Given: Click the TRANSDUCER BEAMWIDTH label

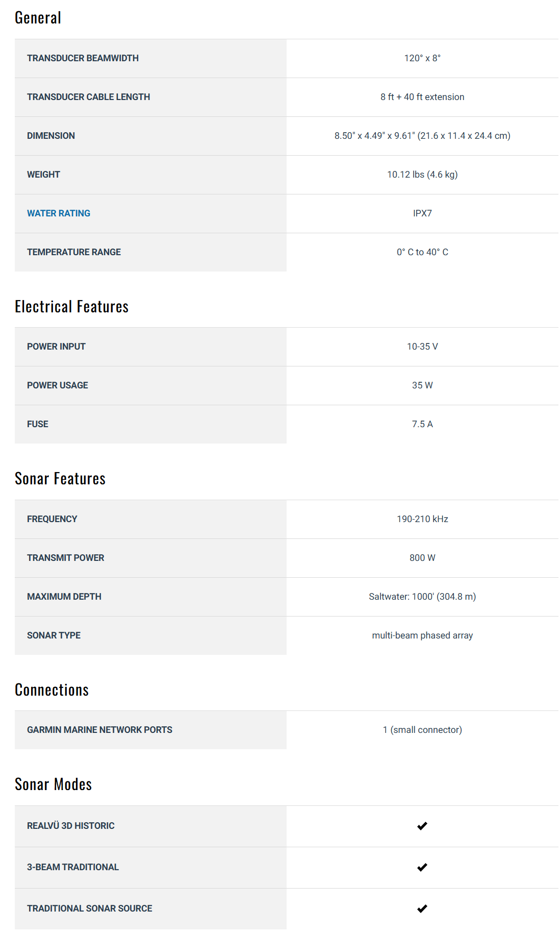Looking at the screenshot, I should point(83,58).
